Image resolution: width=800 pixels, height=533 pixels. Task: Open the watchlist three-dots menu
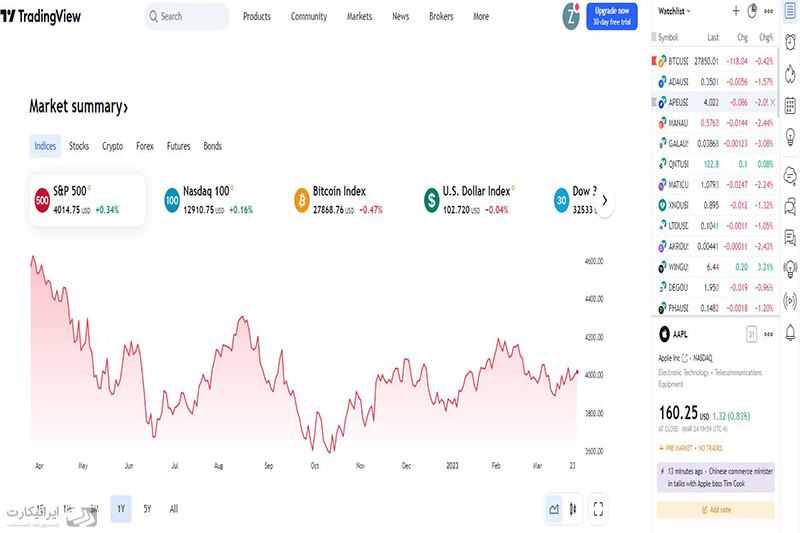pyautogui.click(x=768, y=11)
